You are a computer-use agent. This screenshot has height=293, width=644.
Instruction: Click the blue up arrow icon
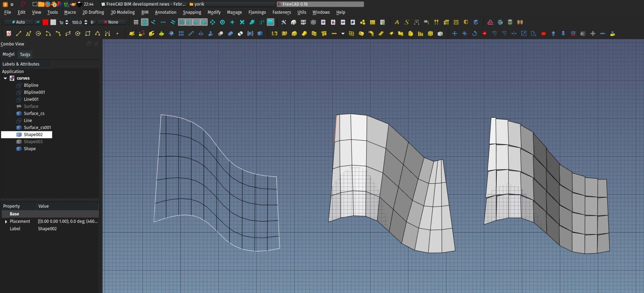tap(553, 34)
